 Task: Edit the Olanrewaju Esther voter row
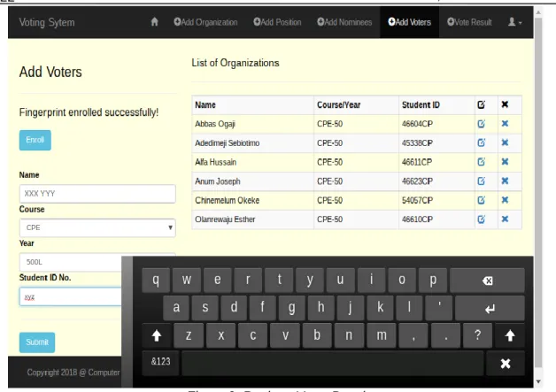(x=481, y=219)
